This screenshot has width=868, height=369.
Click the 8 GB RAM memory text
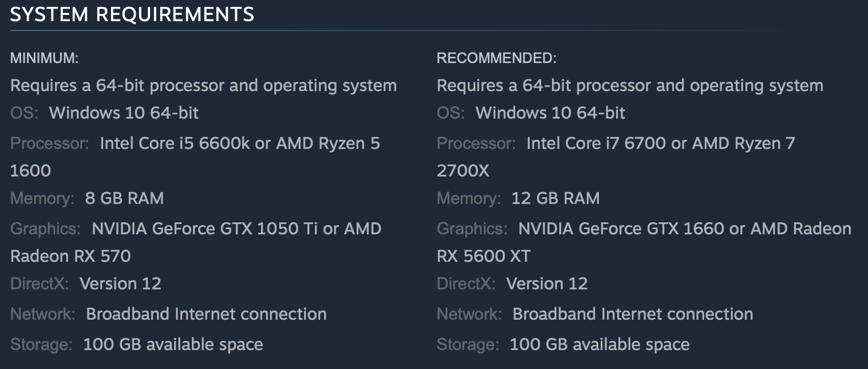[124, 199]
